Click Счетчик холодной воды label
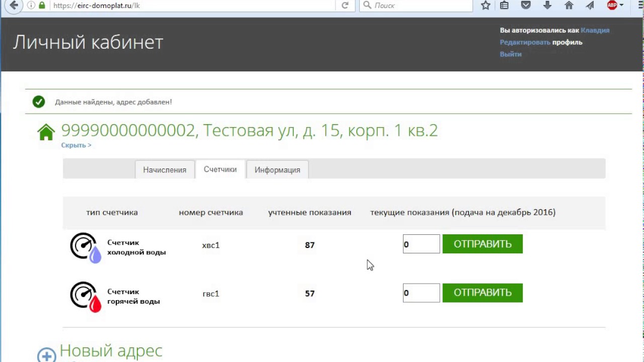Image resolution: width=644 pixels, height=362 pixels. (136, 247)
